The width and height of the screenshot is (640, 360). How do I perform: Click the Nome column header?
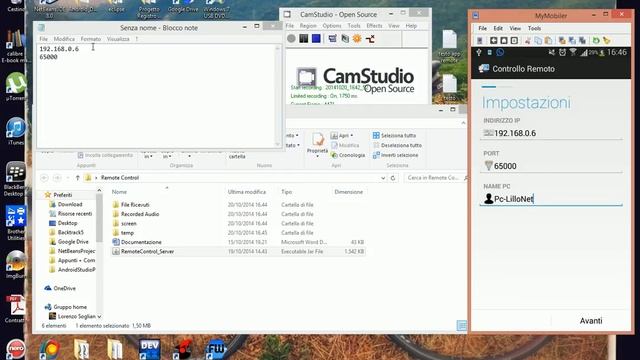coord(119,192)
